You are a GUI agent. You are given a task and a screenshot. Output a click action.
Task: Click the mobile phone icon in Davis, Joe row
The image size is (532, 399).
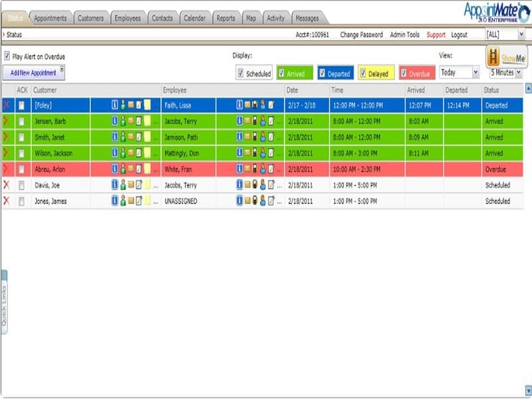pyautogui.click(x=255, y=185)
